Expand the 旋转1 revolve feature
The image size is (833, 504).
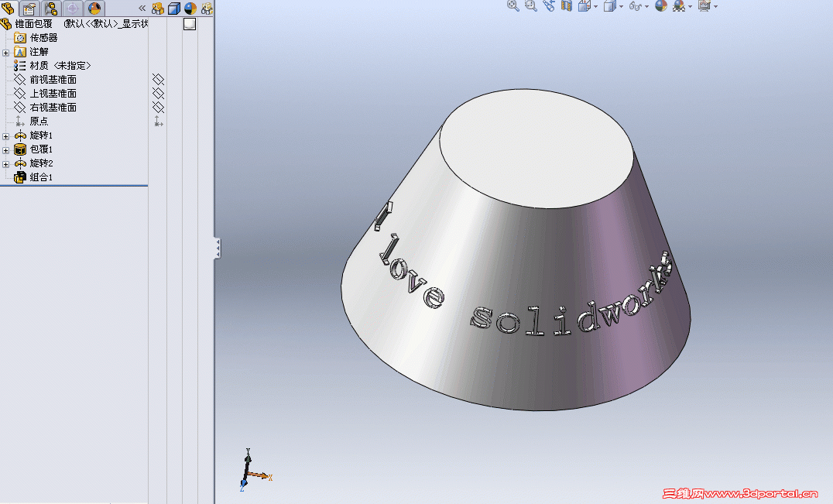(x=6, y=136)
